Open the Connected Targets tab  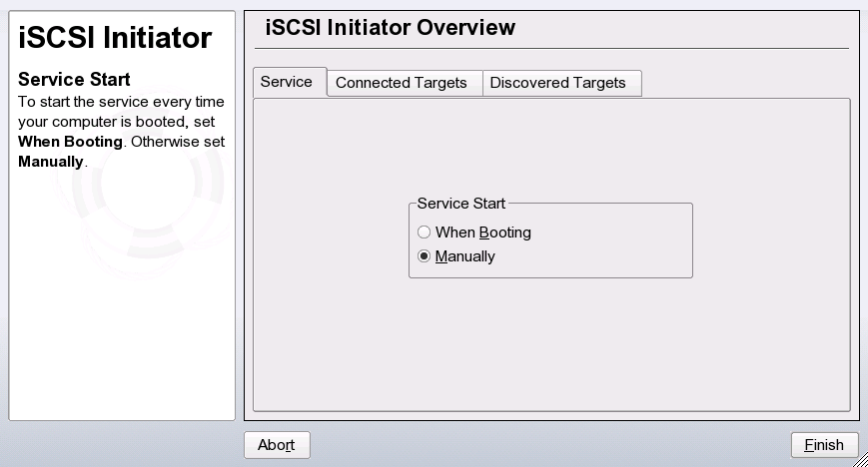point(402,83)
